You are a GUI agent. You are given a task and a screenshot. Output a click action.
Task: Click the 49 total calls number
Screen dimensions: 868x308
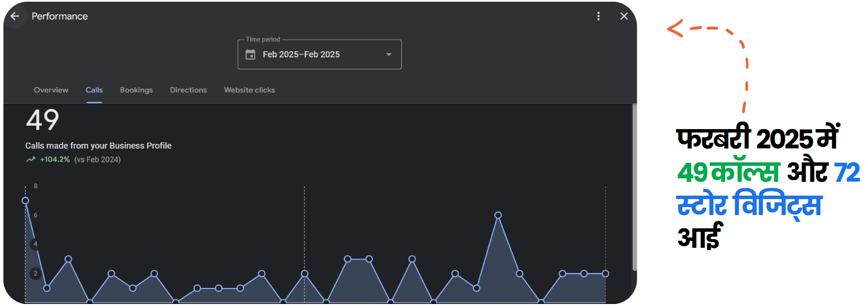point(42,120)
